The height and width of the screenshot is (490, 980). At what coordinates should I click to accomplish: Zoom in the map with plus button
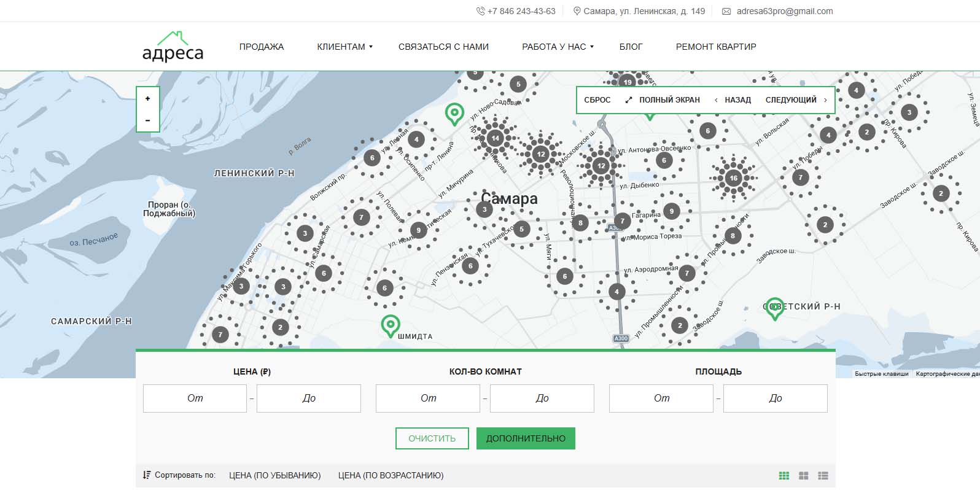pos(147,99)
